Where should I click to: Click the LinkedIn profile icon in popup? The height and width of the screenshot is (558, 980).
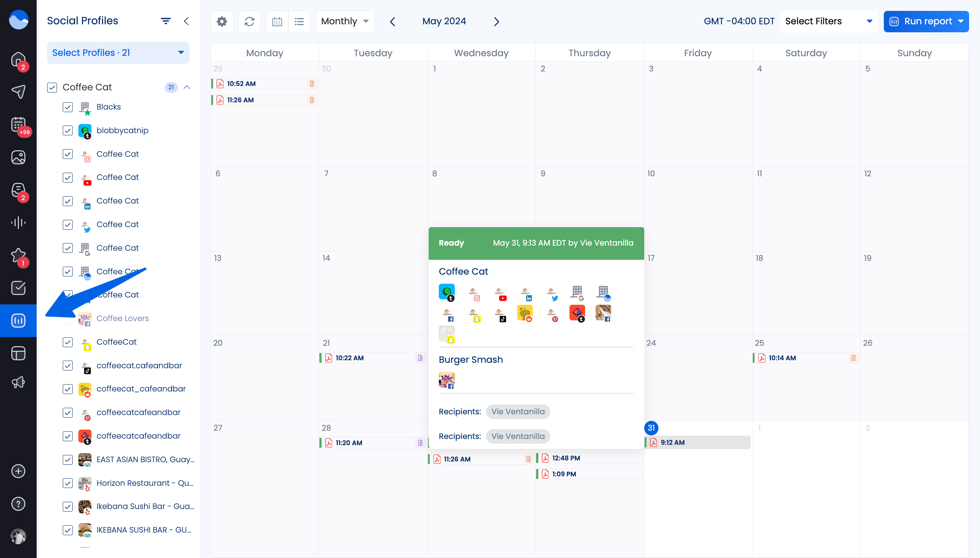click(526, 294)
